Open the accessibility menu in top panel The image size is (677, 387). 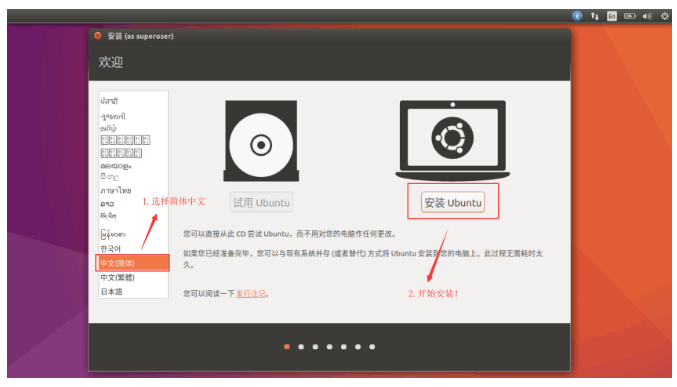pos(577,16)
